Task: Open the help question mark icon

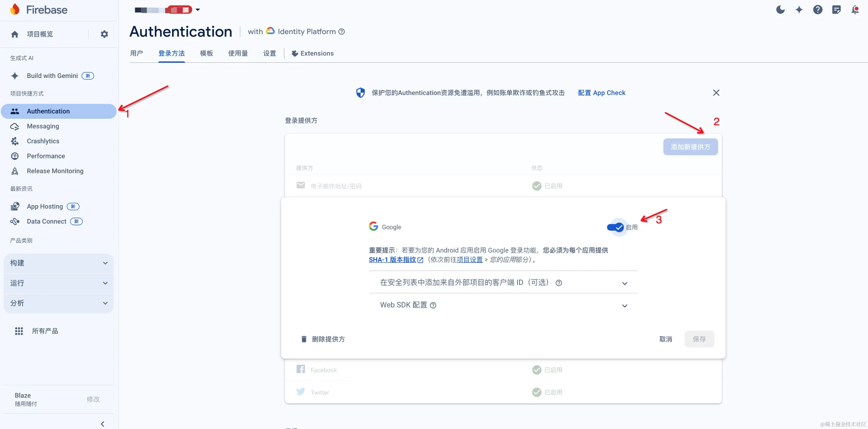Action: tap(817, 10)
